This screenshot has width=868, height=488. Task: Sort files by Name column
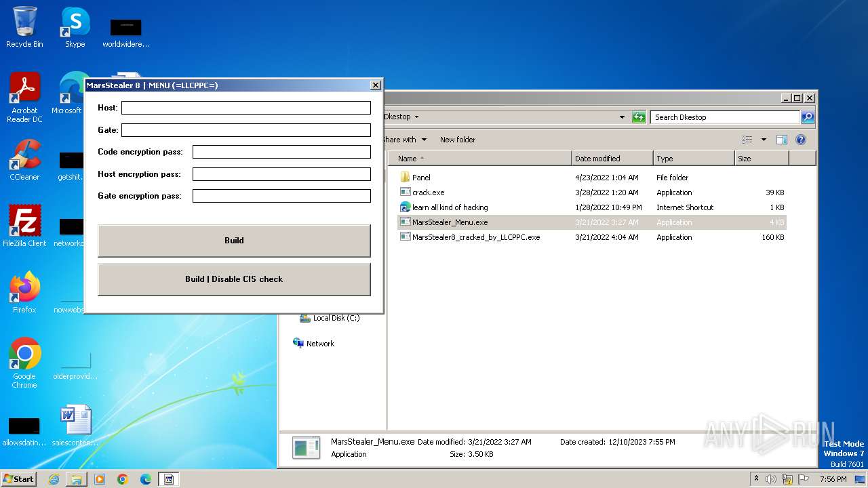click(480, 159)
